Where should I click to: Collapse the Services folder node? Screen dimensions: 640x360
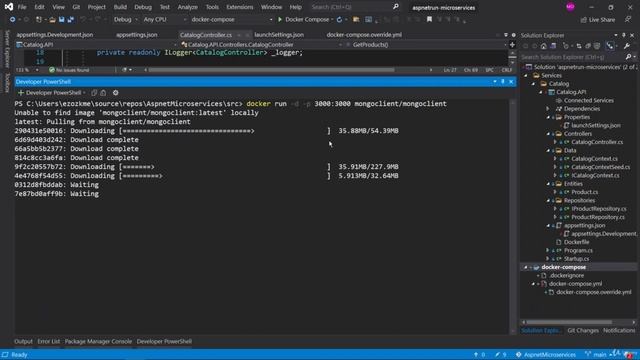(526, 76)
